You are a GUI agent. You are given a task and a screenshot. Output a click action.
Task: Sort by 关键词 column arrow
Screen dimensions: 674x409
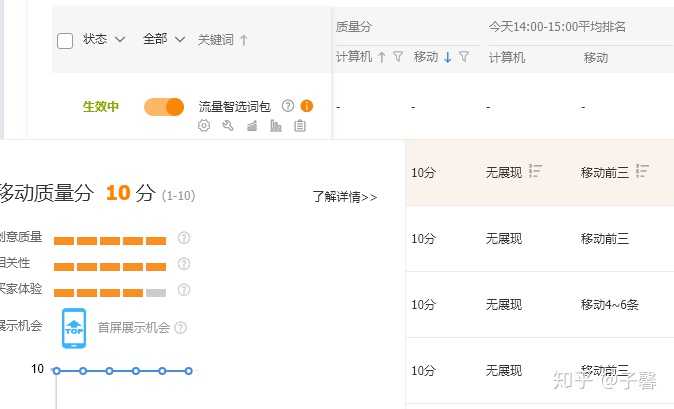244,40
